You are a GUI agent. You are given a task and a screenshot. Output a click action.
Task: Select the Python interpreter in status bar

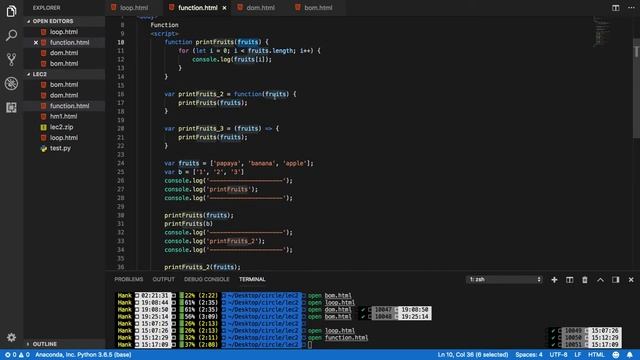[83, 355]
